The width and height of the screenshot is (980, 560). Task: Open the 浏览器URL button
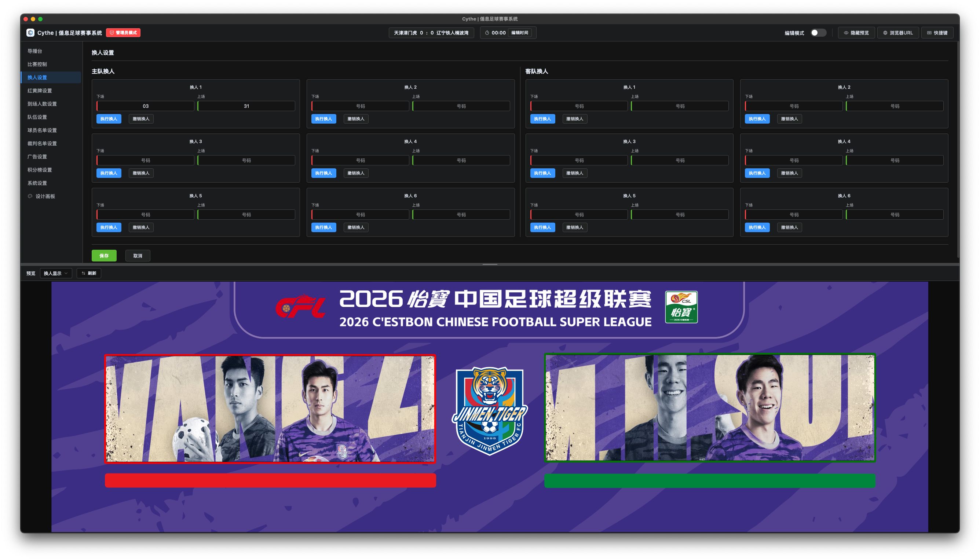(898, 33)
